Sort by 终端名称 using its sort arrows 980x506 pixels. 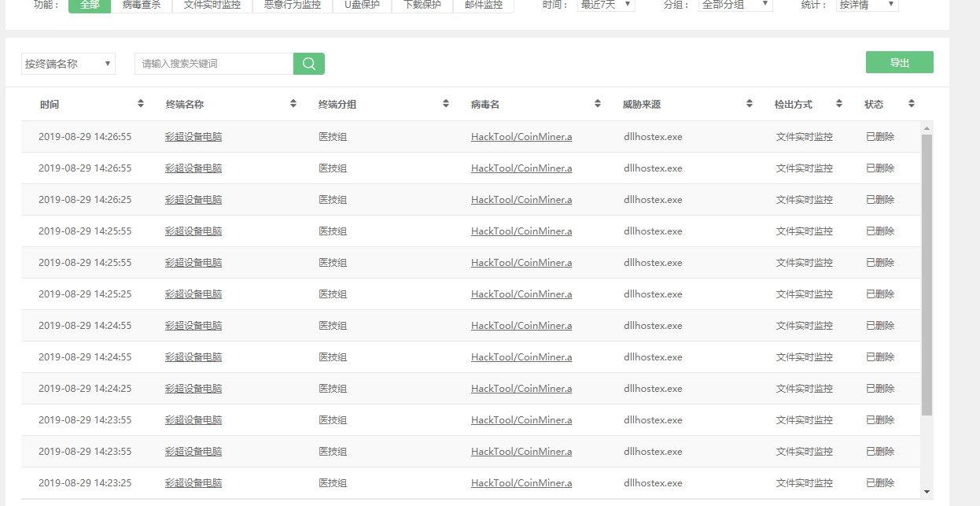tap(293, 103)
